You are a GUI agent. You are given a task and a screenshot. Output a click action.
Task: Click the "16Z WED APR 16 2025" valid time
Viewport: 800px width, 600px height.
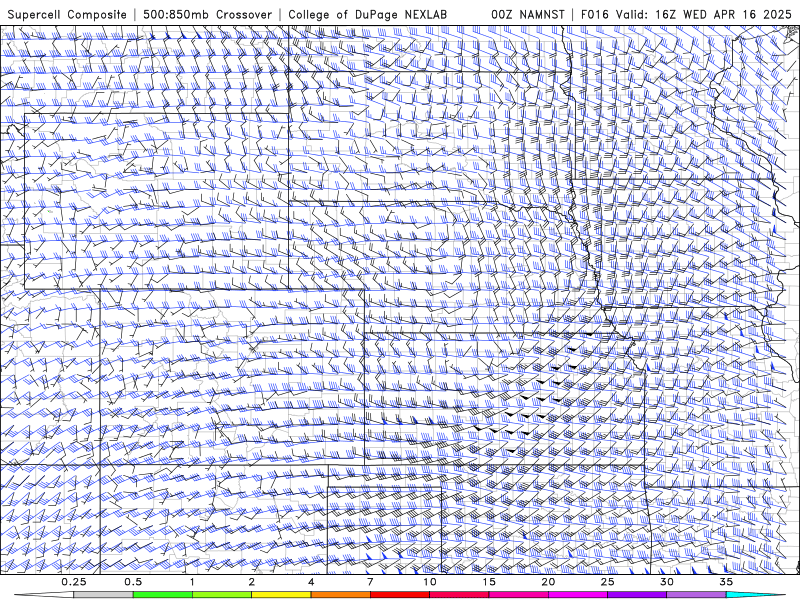[723, 14]
